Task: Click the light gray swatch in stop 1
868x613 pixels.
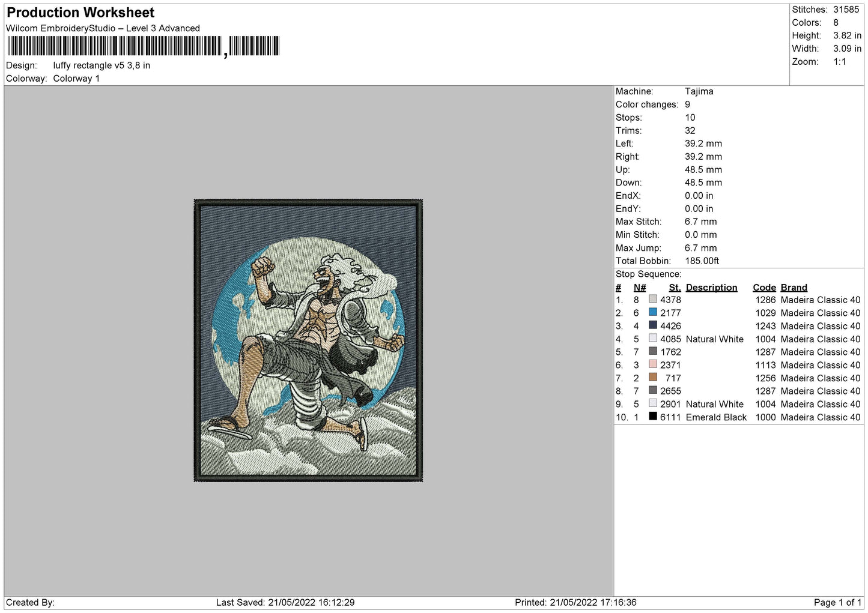Action: click(x=653, y=299)
